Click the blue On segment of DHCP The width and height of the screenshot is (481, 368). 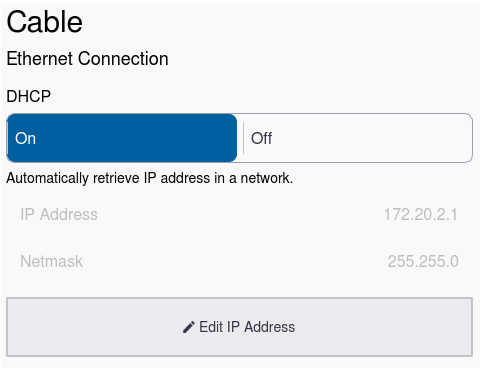(x=122, y=138)
